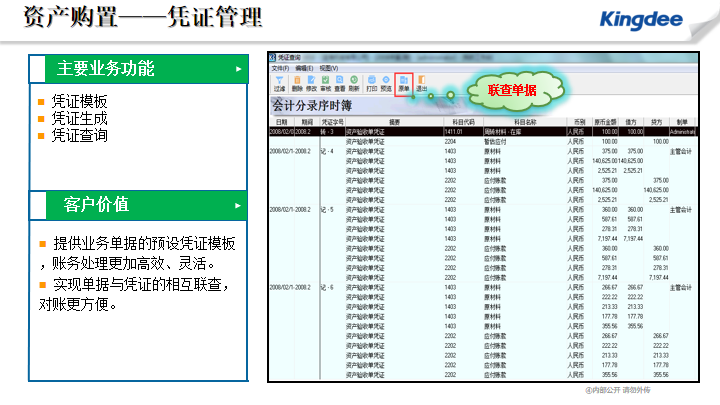
Task: Click the 原币金额 column header
Action: pyautogui.click(x=605, y=122)
